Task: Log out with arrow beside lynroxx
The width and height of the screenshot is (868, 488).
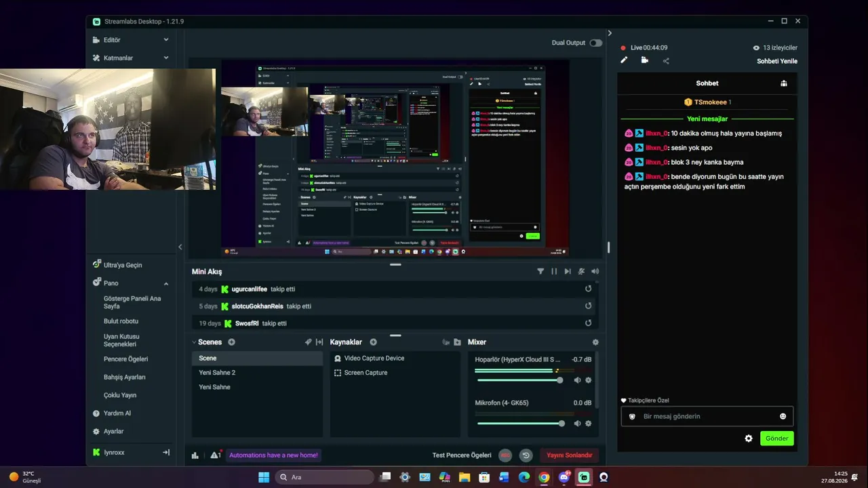Action: [x=165, y=452]
